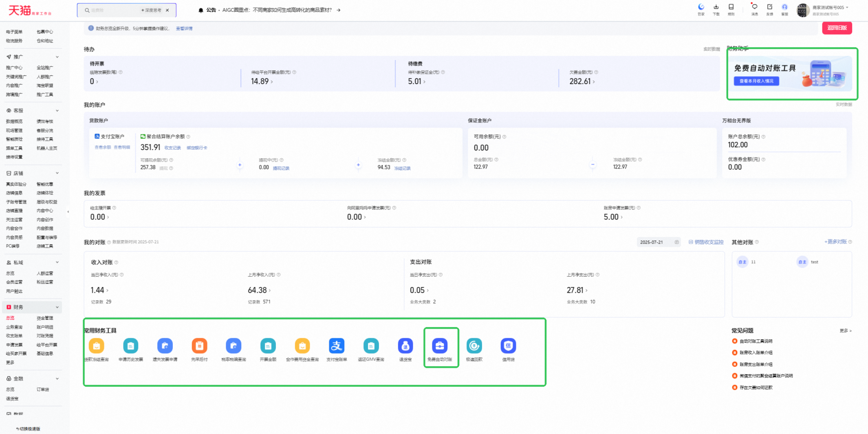Open the 2025-07-21 date picker
Screen dimensions: 868x434
659,242
